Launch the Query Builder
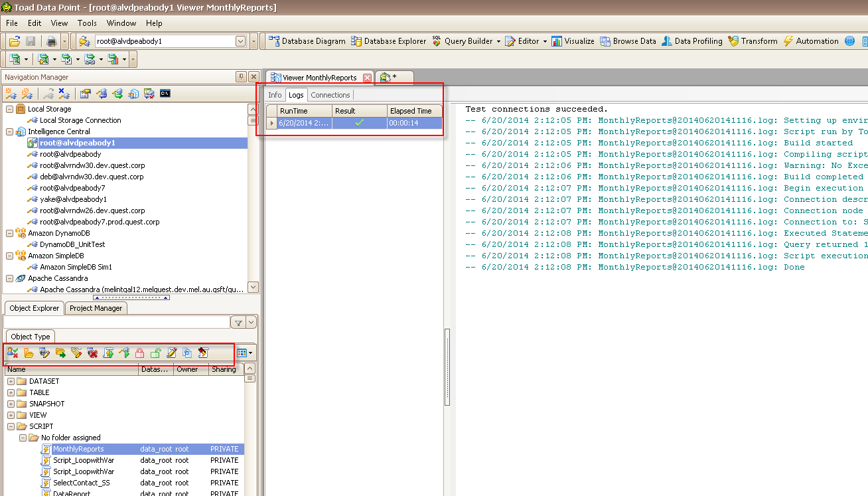The width and height of the screenshot is (868, 496). [462, 41]
